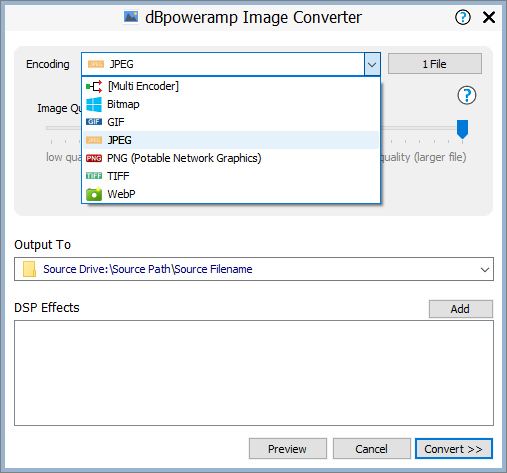
Task: Click inside the empty DSP Effects list
Action: coord(254,373)
